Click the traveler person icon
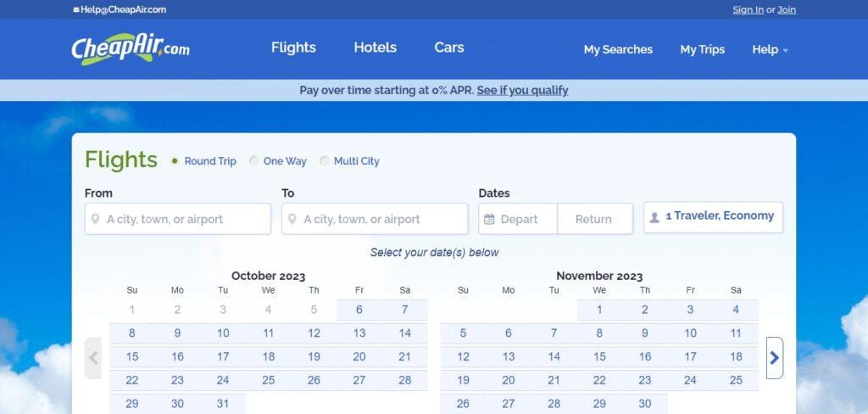Image resolution: width=868 pixels, height=414 pixels. click(654, 217)
